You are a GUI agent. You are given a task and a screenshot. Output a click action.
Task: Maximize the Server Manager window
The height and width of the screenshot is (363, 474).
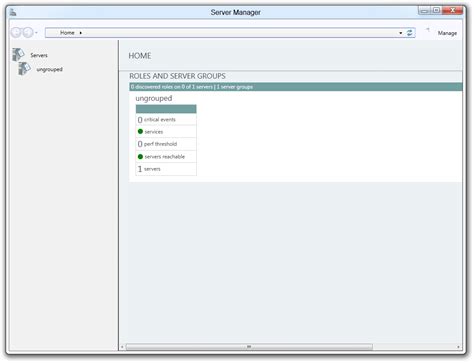point(436,10)
